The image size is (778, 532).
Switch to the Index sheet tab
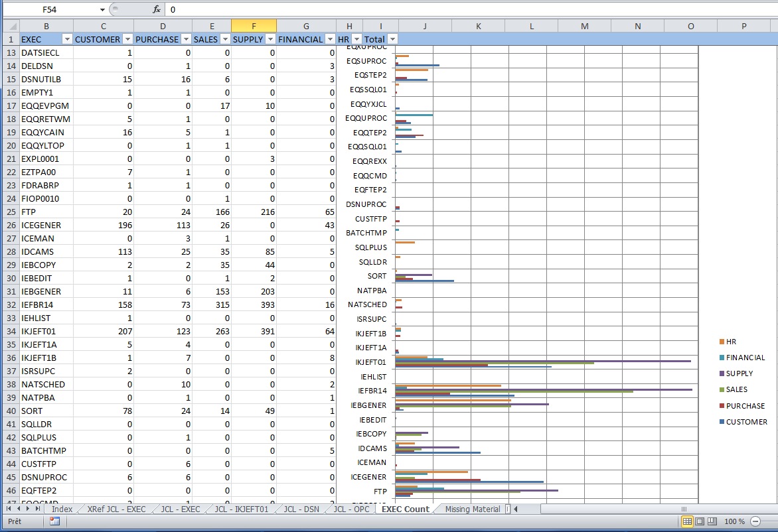click(x=62, y=509)
